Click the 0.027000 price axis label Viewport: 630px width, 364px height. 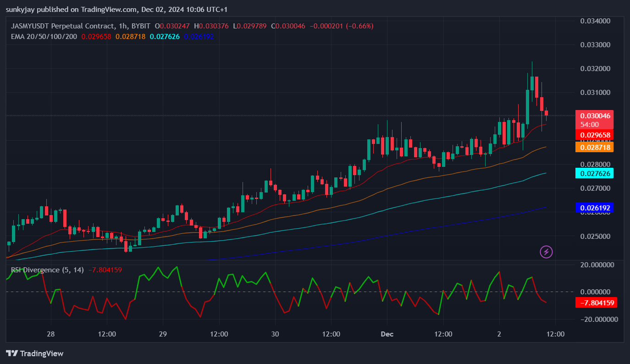(595, 188)
